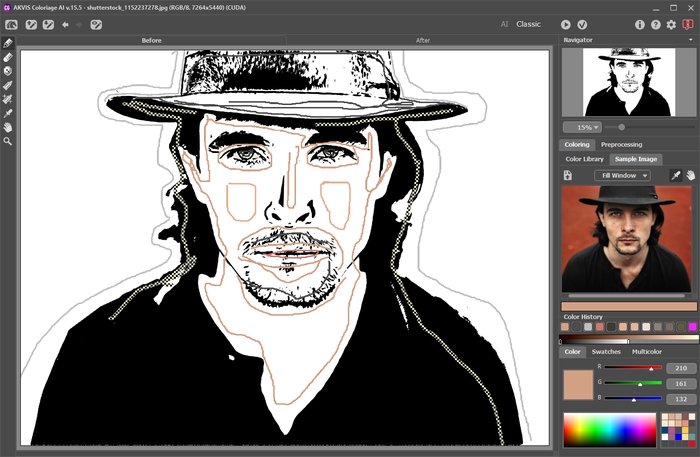
Task: Switch to Classic mode
Action: pyautogui.click(x=528, y=24)
